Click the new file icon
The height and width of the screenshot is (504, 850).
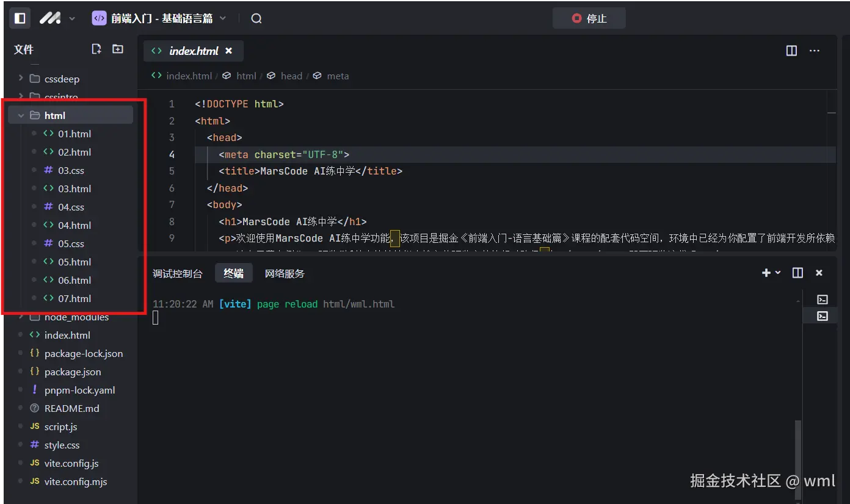pyautogui.click(x=96, y=49)
